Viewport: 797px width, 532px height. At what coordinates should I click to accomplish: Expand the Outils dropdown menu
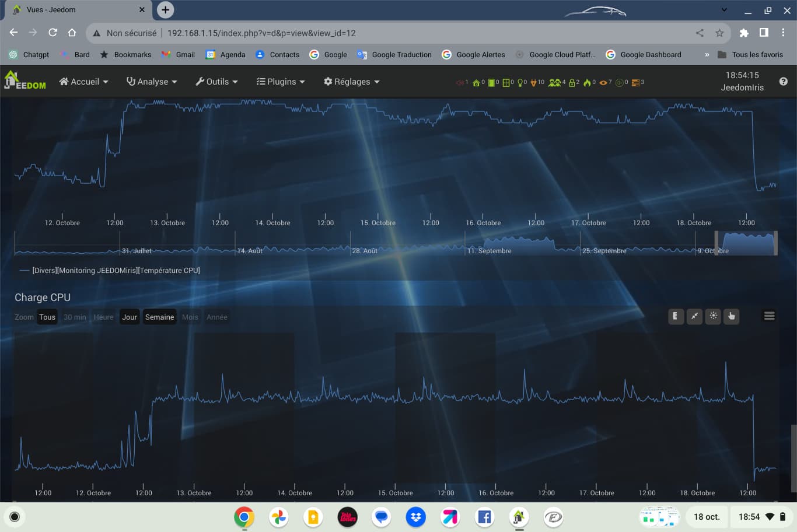tap(216, 82)
